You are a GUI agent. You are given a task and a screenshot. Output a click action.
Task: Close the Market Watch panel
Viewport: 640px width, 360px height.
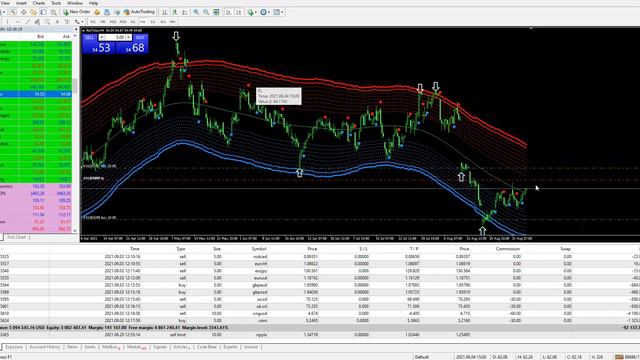coord(76,29)
